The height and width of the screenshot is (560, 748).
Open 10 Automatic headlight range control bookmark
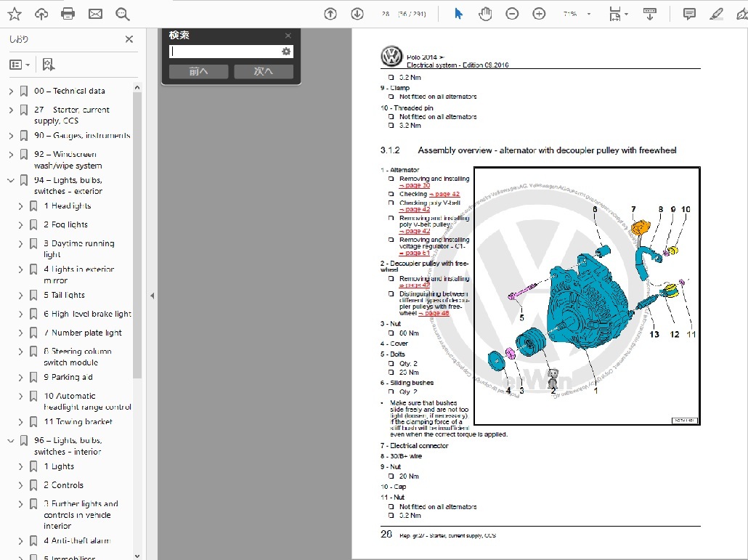87,402
